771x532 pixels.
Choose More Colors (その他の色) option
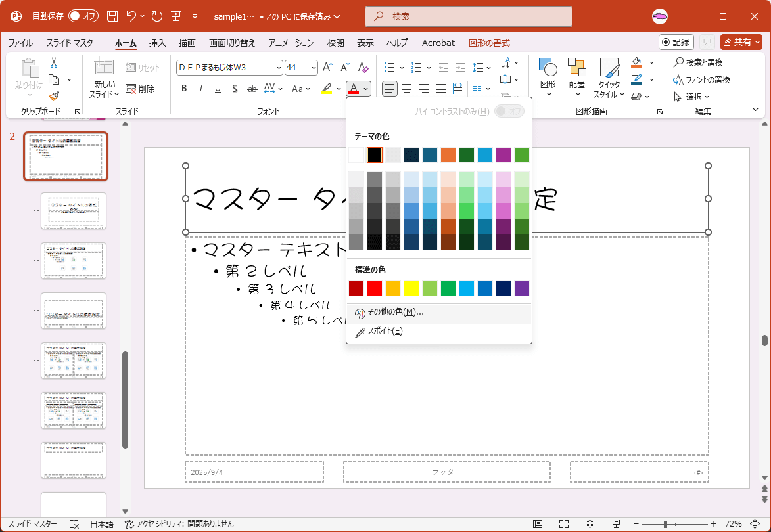pos(396,313)
